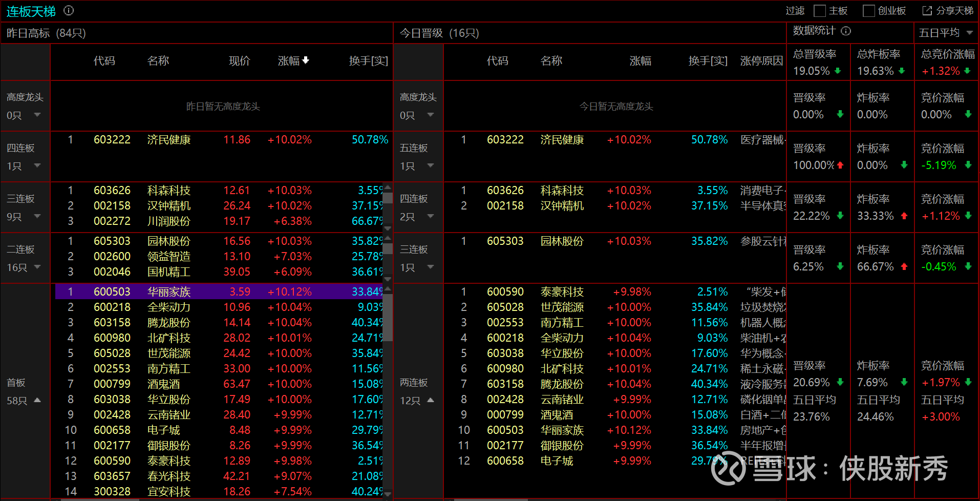Select 002272 川润股份 row
Viewport: 980px width, 501px height.
pyautogui.click(x=219, y=221)
